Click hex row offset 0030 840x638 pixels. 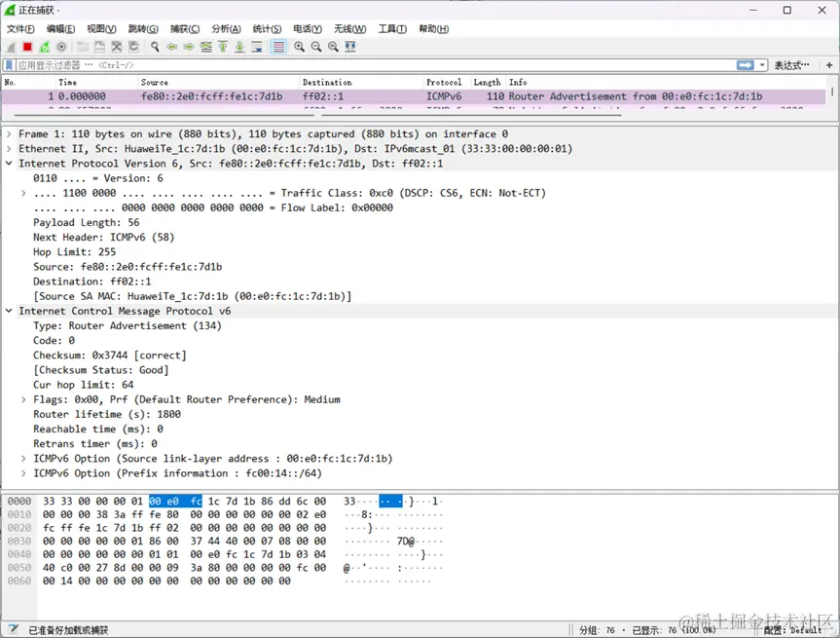pos(19,541)
